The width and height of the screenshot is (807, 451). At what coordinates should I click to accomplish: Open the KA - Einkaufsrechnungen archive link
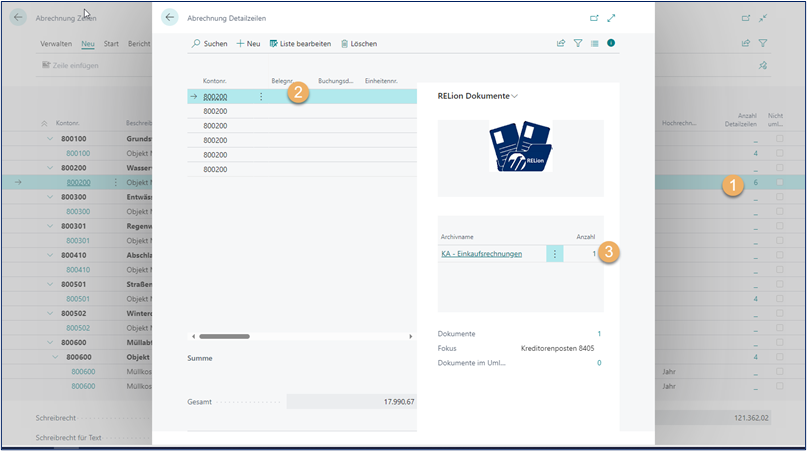pos(481,254)
